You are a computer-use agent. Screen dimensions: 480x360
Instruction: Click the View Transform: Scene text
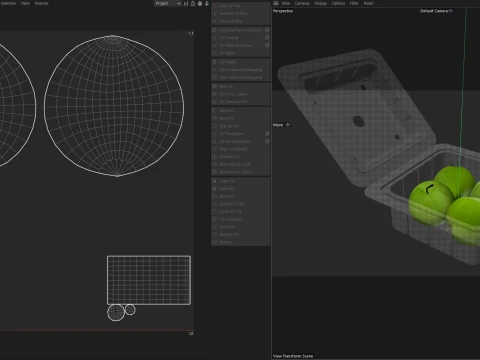(293, 356)
